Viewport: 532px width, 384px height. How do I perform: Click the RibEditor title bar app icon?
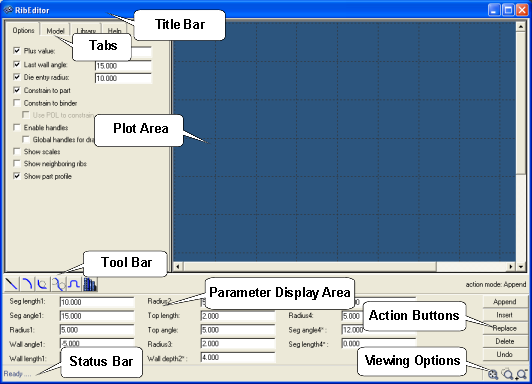(x=8, y=10)
